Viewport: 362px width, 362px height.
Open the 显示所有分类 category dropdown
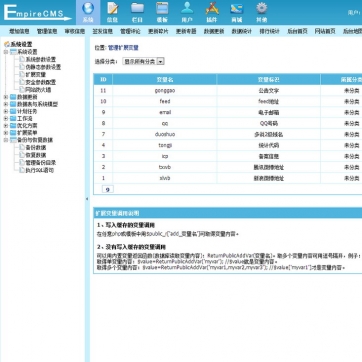143,61
